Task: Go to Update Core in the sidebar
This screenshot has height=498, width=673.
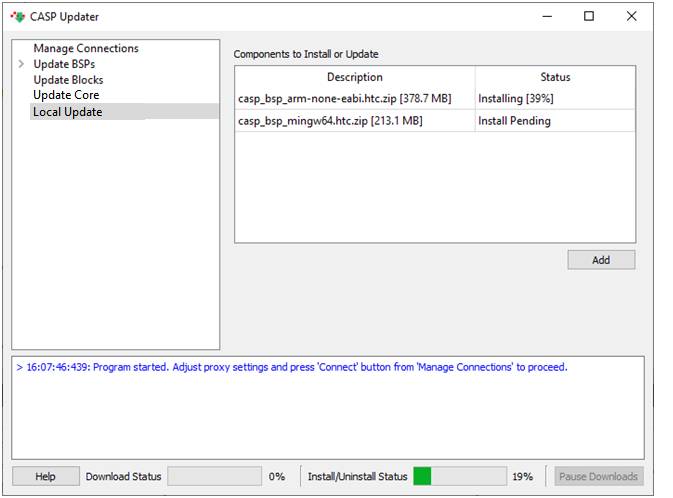Action: point(66,95)
